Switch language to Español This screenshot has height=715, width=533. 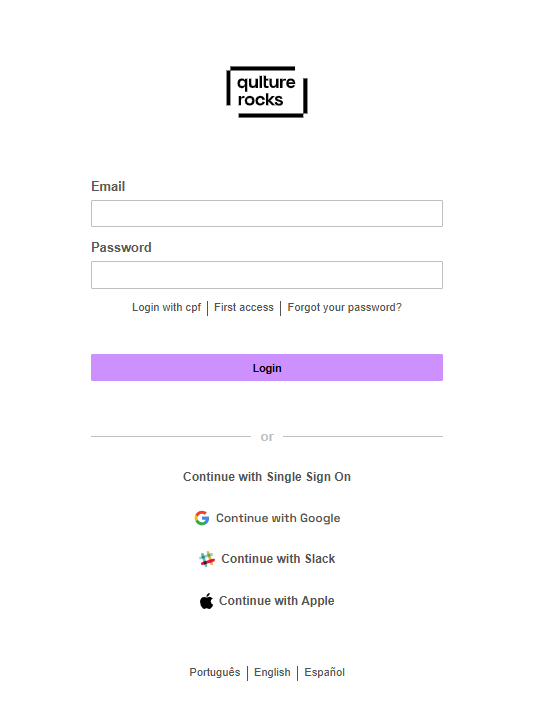click(325, 672)
